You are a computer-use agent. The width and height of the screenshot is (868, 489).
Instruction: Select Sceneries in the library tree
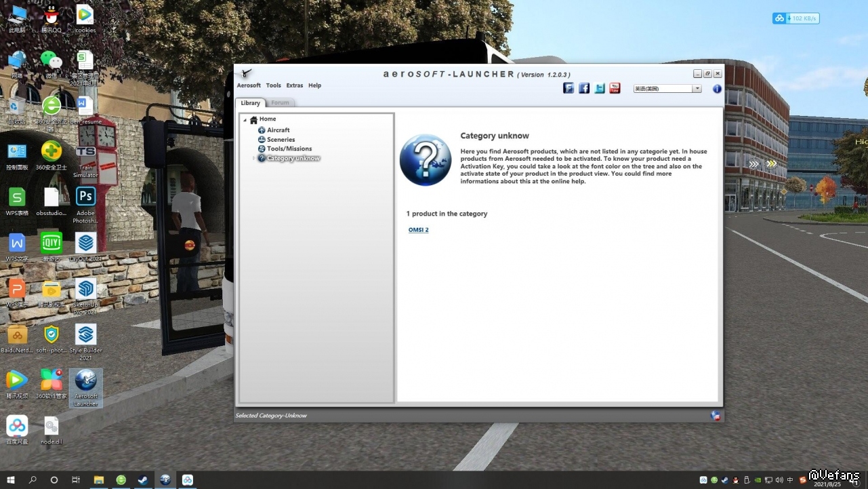click(x=281, y=140)
